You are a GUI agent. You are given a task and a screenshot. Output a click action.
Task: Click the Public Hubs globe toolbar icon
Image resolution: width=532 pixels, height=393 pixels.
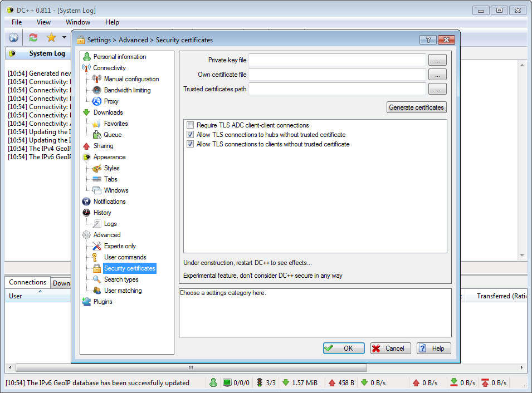coord(13,37)
